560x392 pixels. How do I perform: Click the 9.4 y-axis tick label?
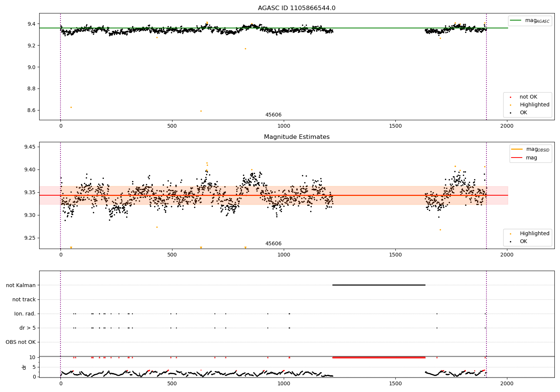click(x=31, y=24)
